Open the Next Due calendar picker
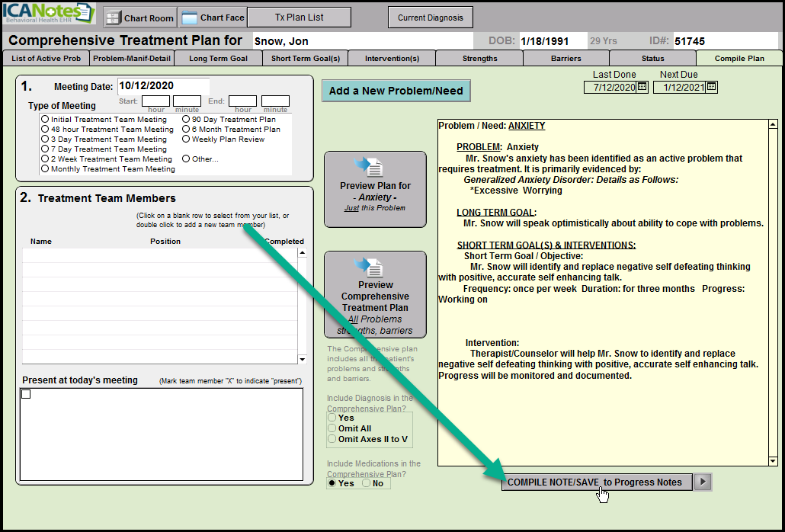 tap(711, 87)
